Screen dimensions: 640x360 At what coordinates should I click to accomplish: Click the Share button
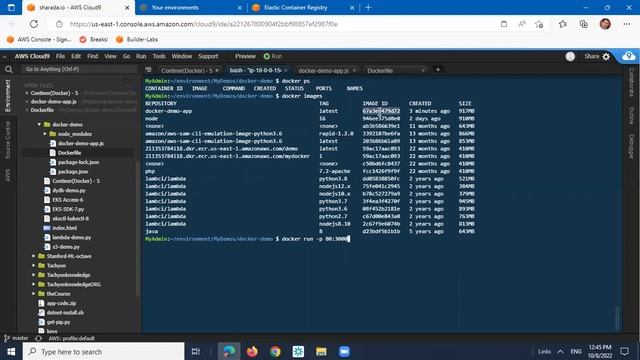(x=591, y=56)
